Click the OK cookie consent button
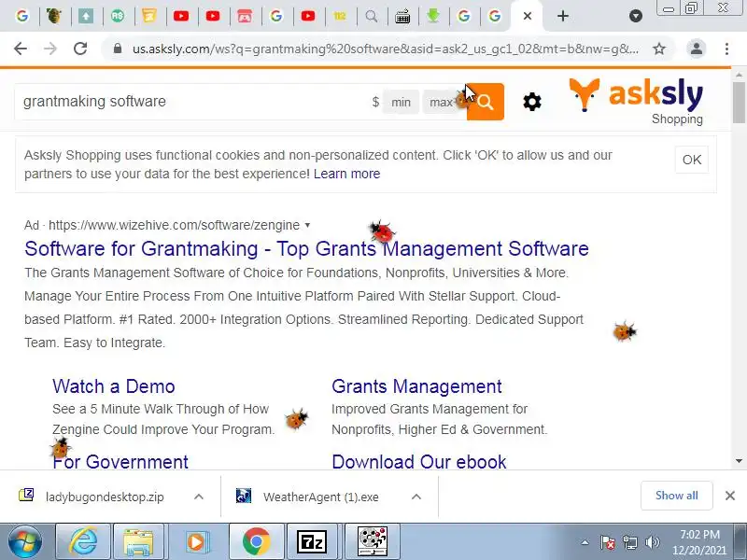 (x=692, y=160)
